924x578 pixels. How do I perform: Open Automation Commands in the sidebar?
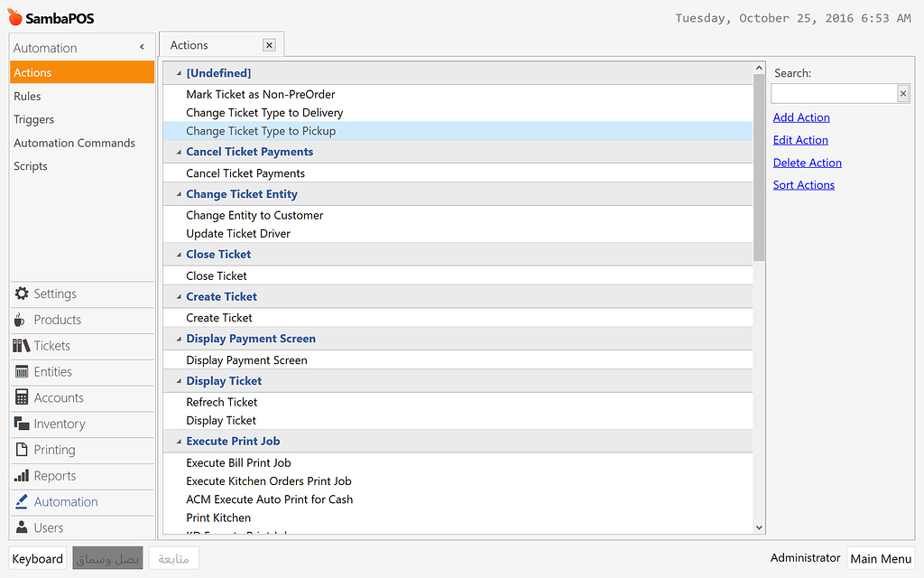coord(74,143)
